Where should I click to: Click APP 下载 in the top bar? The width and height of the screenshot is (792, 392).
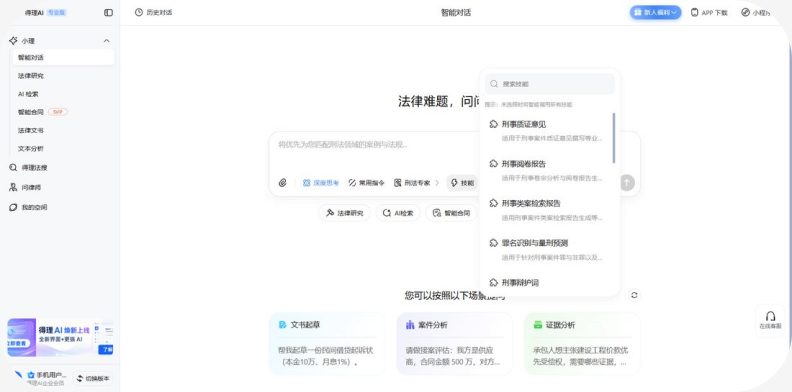[x=709, y=13]
